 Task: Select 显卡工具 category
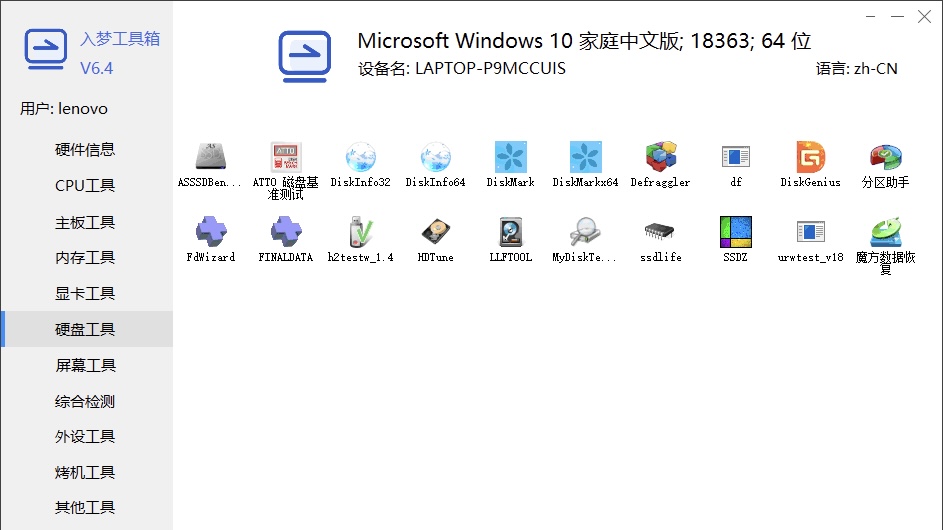coord(85,294)
